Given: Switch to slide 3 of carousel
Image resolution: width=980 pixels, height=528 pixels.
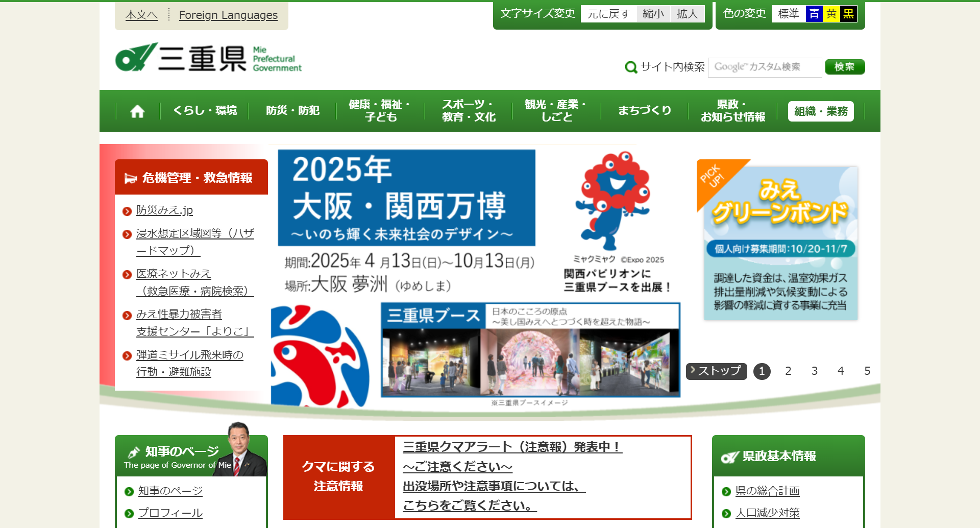Looking at the screenshot, I should [x=814, y=371].
